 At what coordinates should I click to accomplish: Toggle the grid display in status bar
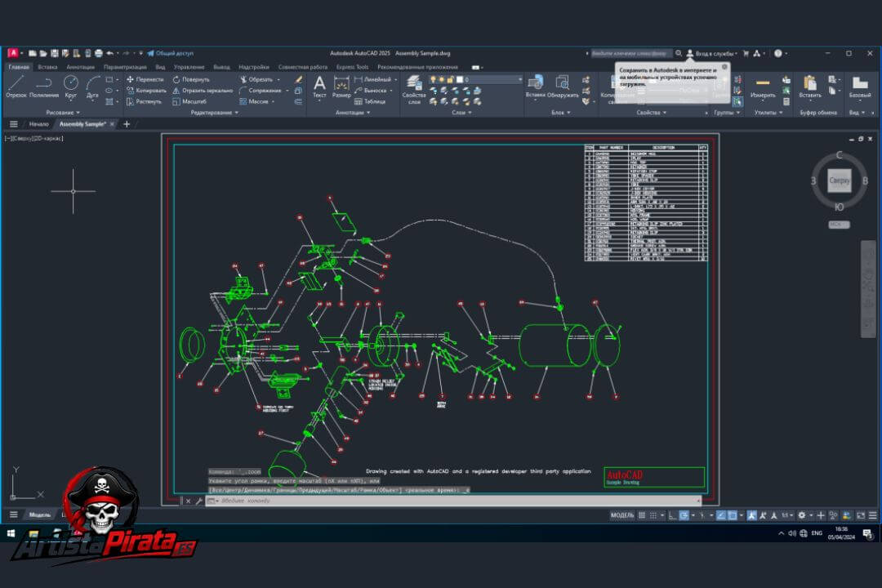(642, 514)
